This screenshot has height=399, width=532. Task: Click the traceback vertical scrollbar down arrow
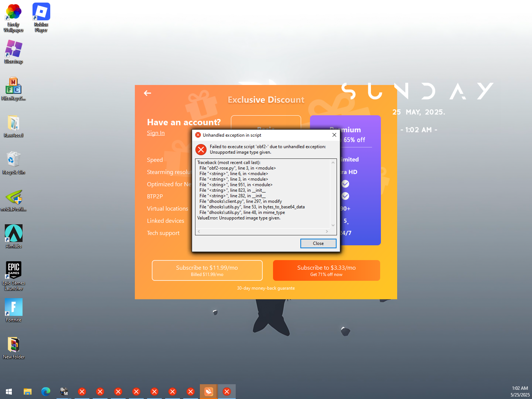[333, 225]
